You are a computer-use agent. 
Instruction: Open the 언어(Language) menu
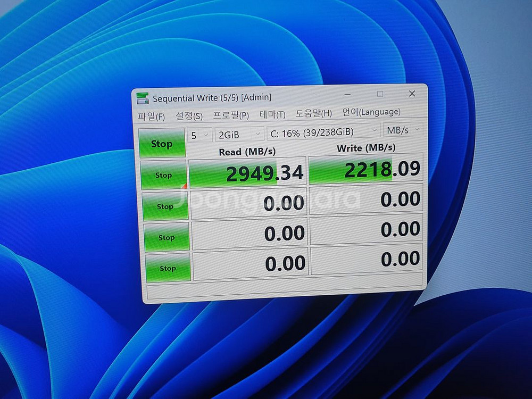point(371,112)
